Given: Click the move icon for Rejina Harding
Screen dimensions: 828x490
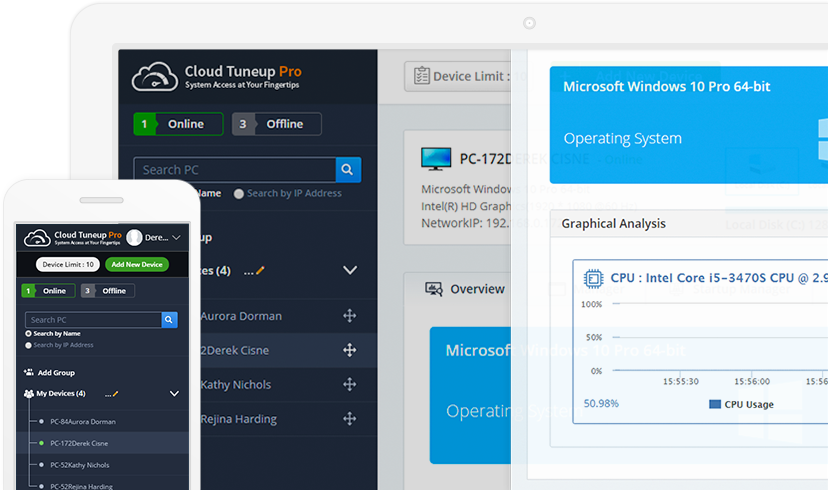Looking at the screenshot, I should pos(350,419).
